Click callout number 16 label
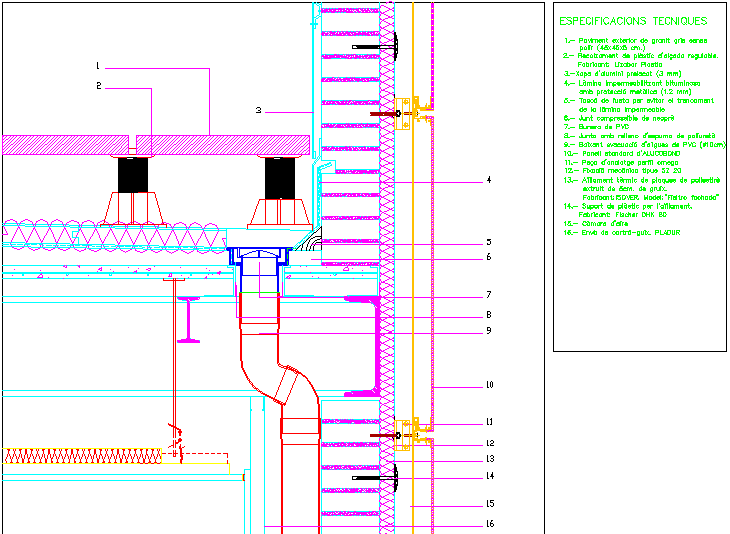Image resolution: width=730 pixels, height=534 pixels. point(489,523)
